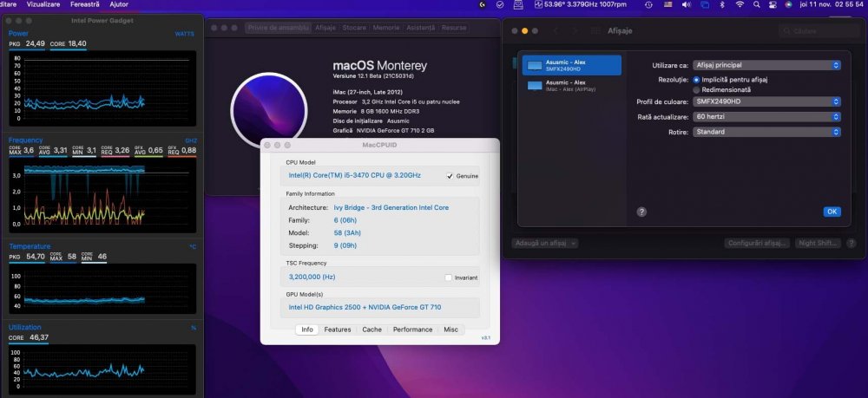
Task: Open the Ajutor menu
Action: 119,4
